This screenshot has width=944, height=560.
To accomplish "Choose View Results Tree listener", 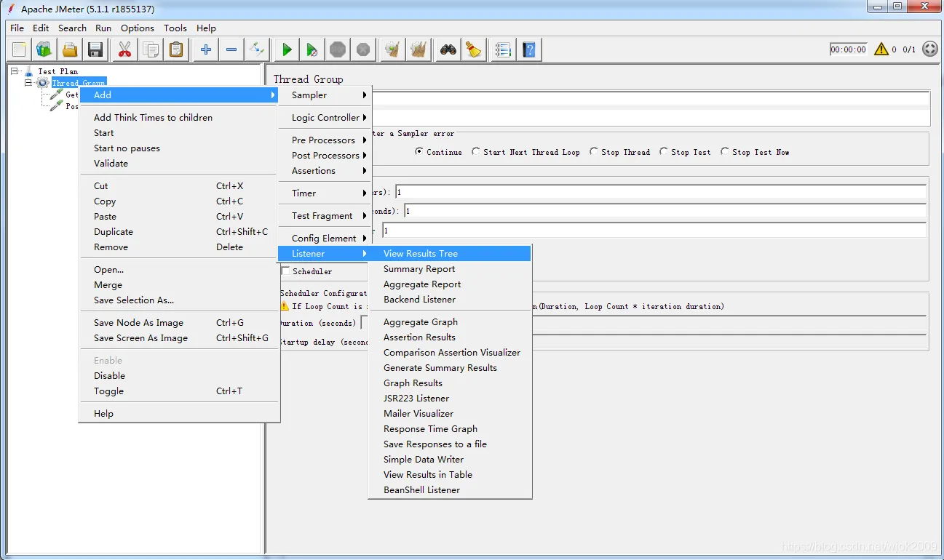I will click(451, 253).
